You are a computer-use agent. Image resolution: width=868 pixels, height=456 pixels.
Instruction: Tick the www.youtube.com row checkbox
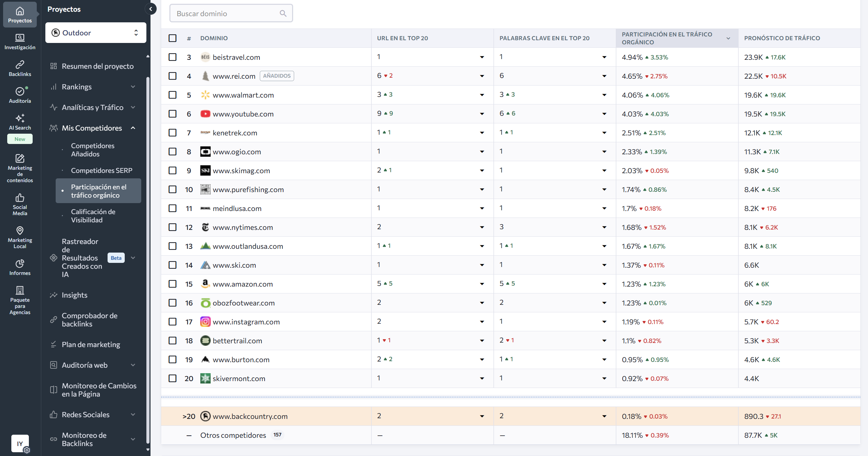(173, 114)
